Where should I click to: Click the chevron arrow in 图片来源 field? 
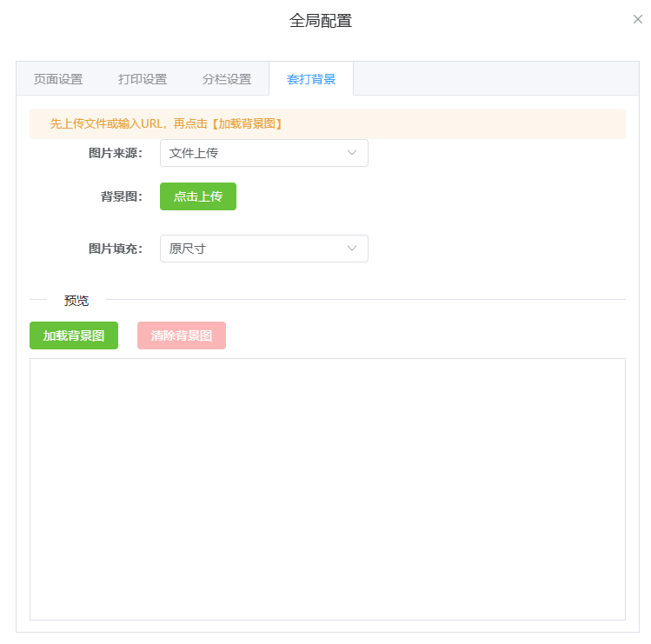point(352,153)
